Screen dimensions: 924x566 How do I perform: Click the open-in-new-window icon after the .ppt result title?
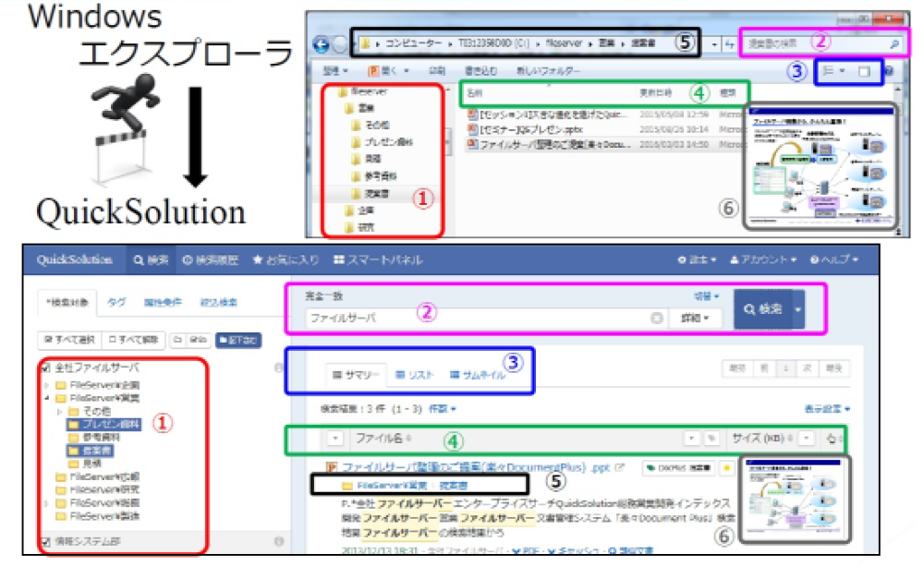point(619,467)
